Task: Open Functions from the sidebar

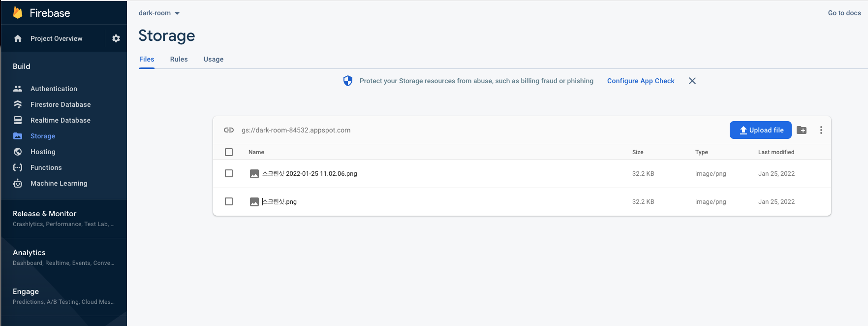Action: click(46, 167)
